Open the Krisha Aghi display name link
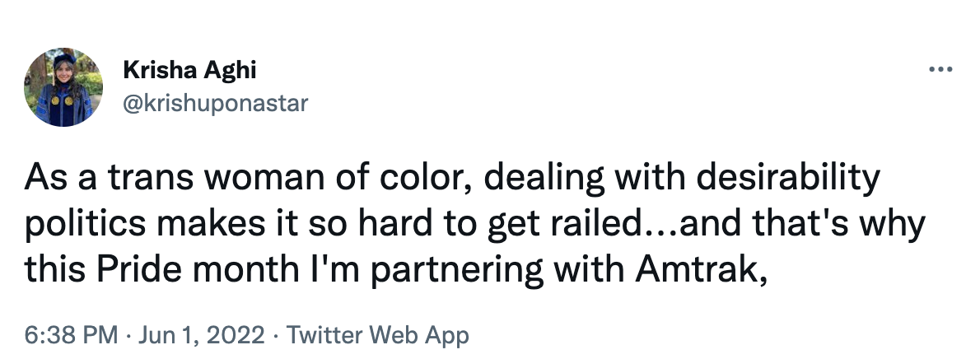Screen dimensions: 980x359 click(x=189, y=71)
